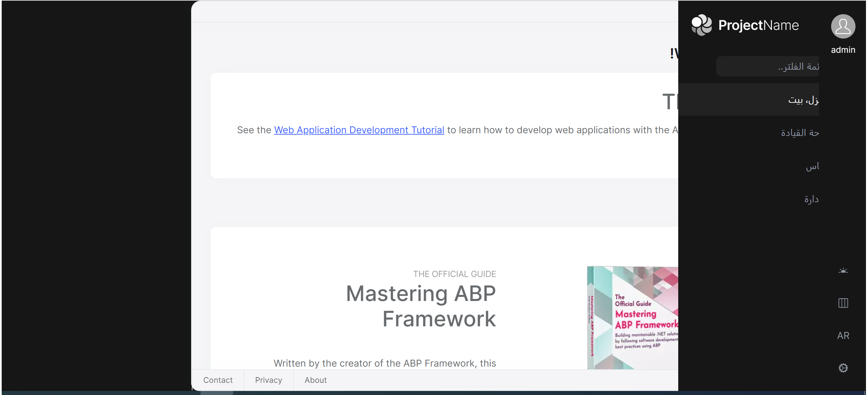The width and height of the screenshot is (868, 395).
Task: Toggle the light/dark theme sun icon
Action: tap(843, 271)
